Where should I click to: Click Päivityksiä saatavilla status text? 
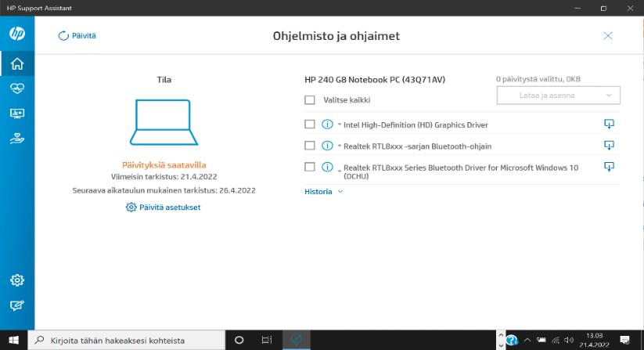click(x=164, y=165)
